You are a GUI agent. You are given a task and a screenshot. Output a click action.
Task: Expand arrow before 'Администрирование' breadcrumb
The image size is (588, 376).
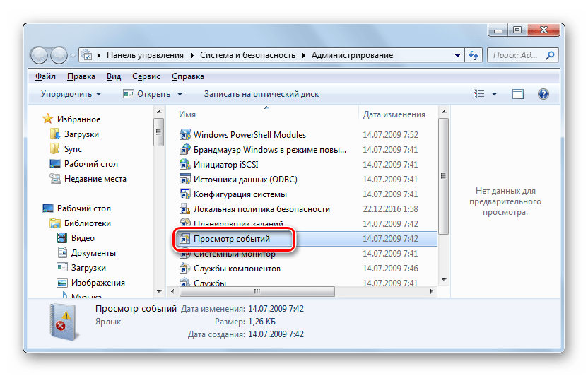point(303,56)
